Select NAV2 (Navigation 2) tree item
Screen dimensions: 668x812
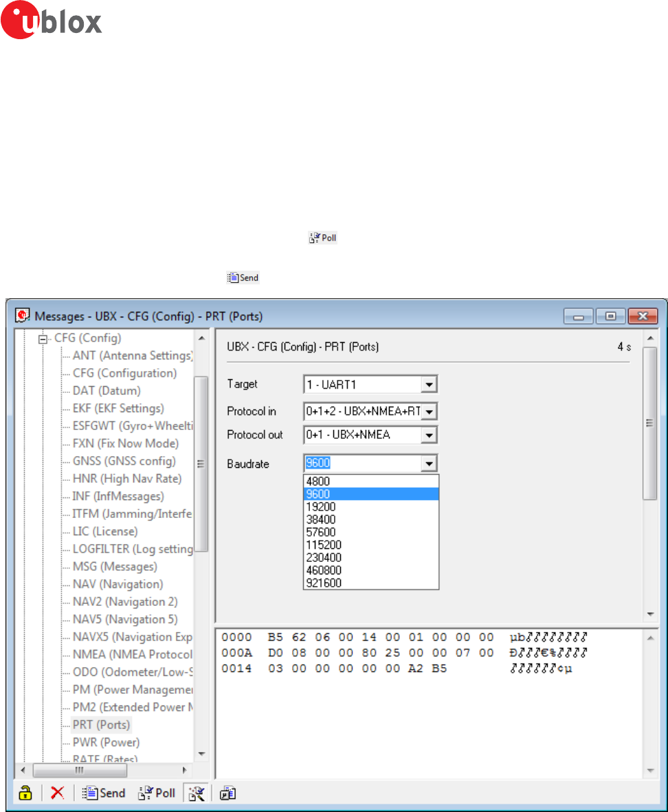125,602
